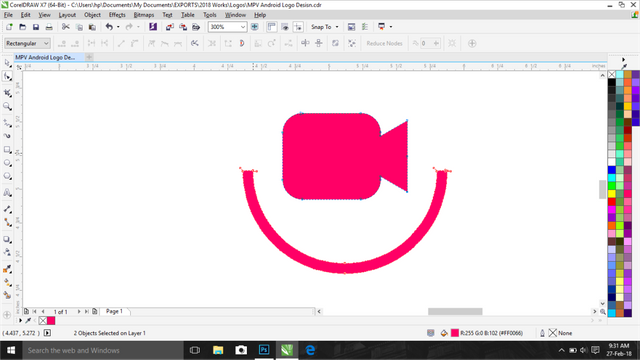Click the Undo arrow
The image size is (640, 360).
(x=109, y=27)
